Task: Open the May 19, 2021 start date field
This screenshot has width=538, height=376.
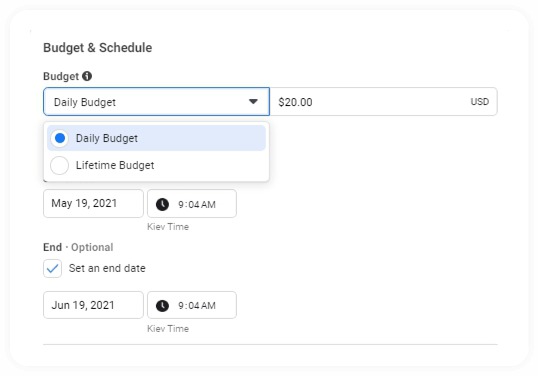Action: [x=93, y=203]
